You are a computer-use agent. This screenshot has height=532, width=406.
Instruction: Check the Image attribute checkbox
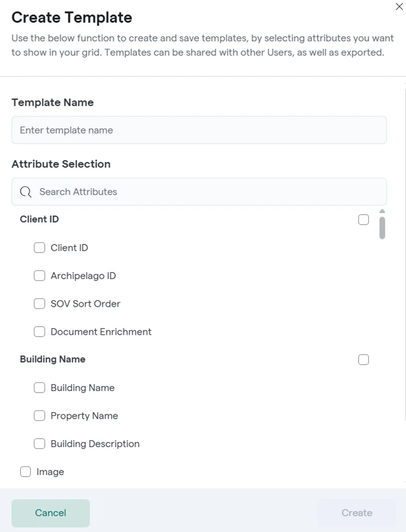click(x=25, y=472)
